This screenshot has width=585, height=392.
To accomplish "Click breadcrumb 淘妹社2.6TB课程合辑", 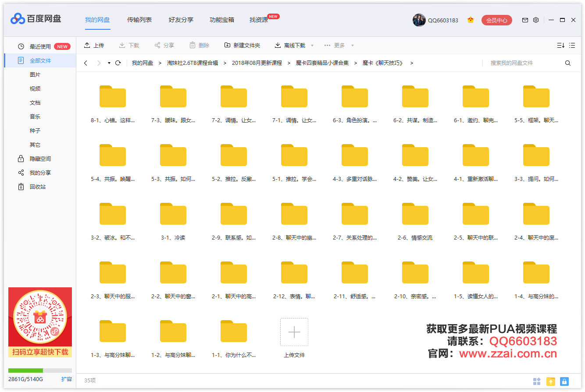I will point(193,63).
